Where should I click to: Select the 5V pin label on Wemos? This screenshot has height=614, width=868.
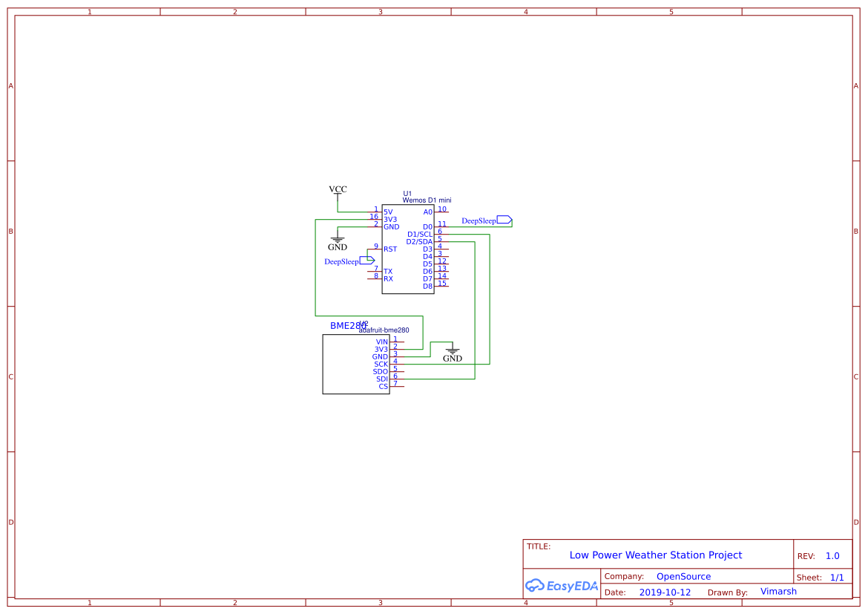(x=388, y=212)
